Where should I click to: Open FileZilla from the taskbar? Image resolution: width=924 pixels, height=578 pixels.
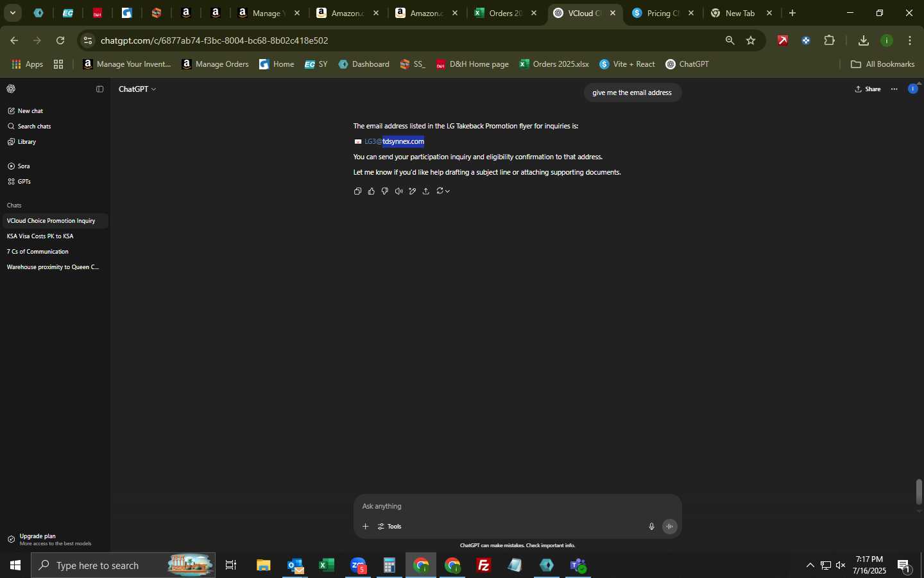point(484,566)
